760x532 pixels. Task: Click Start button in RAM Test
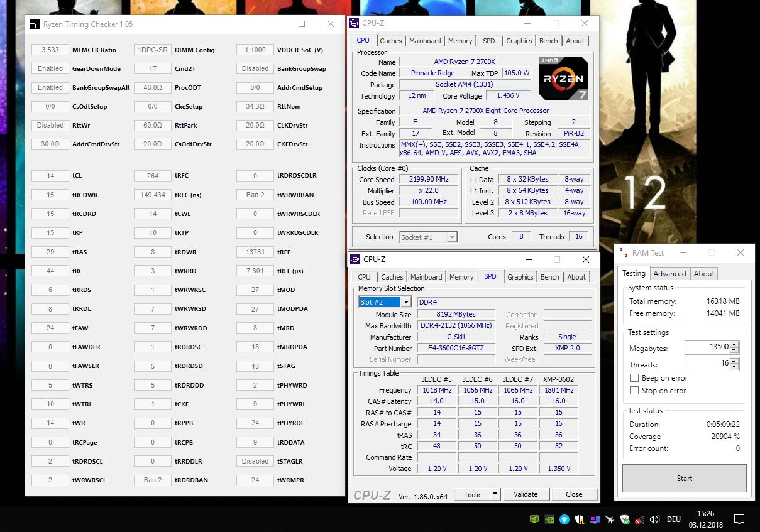click(685, 479)
